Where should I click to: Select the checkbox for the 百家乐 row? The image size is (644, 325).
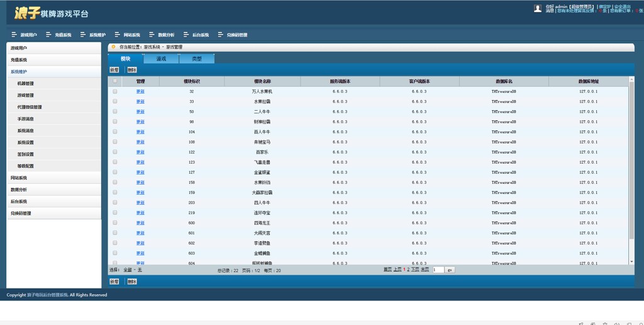[x=114, y=152]
